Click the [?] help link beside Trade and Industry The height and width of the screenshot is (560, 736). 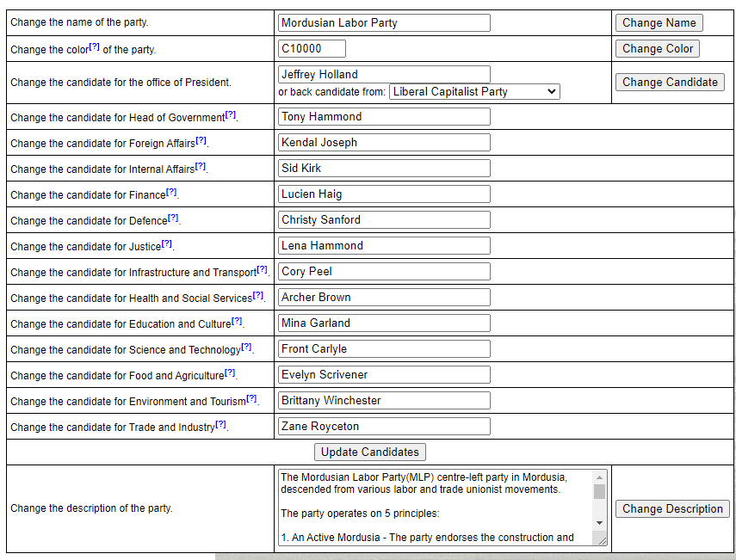click(221, 424)
